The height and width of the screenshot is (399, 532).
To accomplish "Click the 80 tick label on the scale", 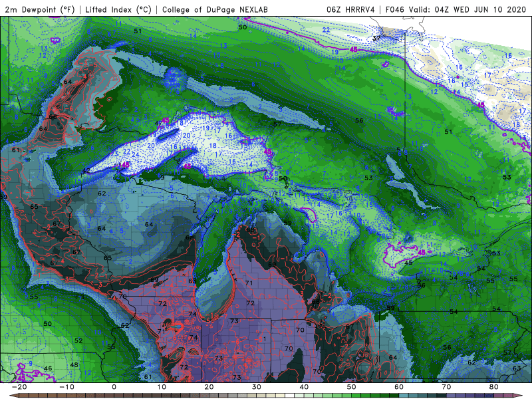I will tap(494, 387).
